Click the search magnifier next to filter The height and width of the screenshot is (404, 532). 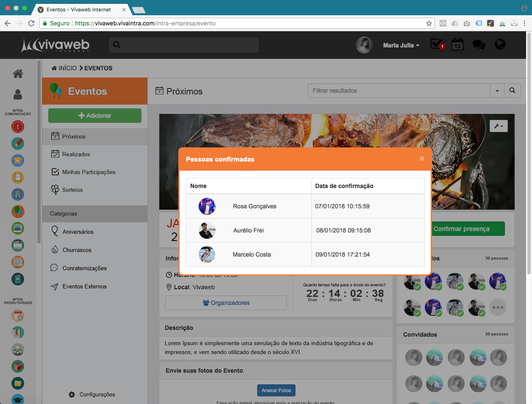[x=512, y=90]
